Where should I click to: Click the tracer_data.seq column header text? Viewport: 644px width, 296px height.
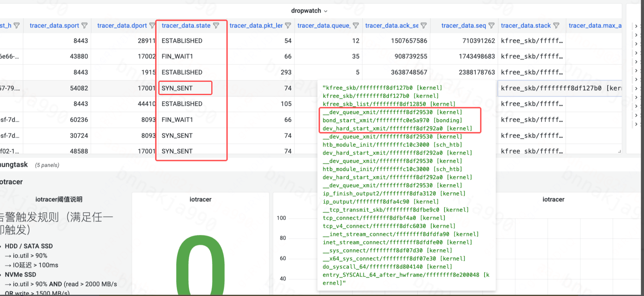463,26
